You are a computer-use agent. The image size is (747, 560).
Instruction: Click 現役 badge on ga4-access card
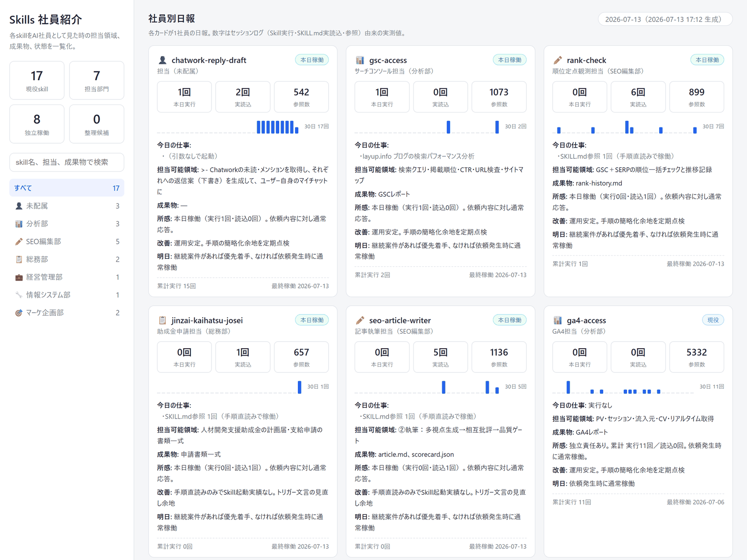pyautogui.click(x=713, y=320)
